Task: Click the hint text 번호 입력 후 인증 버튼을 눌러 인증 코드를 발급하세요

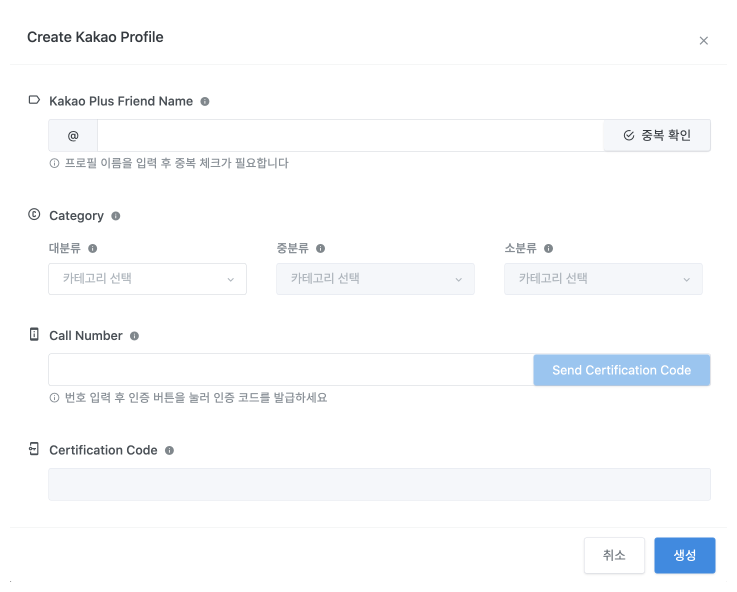Action: [196, 398]
